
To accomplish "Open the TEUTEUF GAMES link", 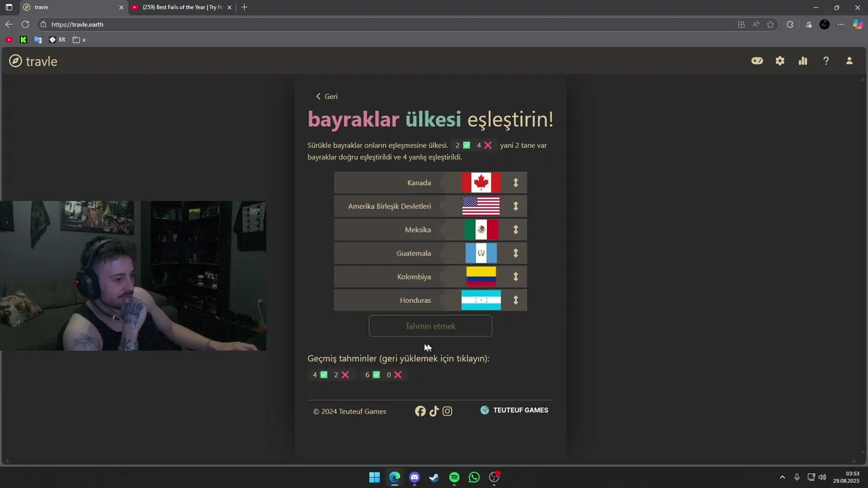I will tap(514, 410).
